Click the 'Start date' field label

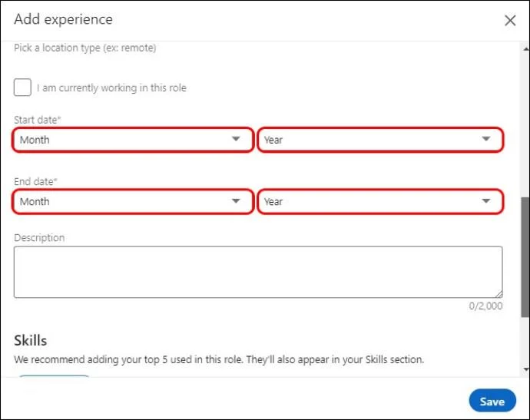(x=37, y=120)
